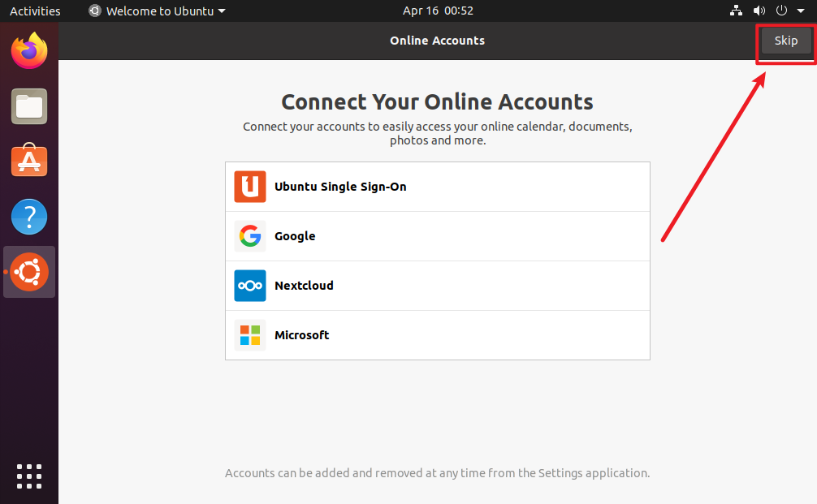The width and height of the screenshot is (817, 504).
Task: Show Applications grid in the dock
Action: click(x=29, y=476)
